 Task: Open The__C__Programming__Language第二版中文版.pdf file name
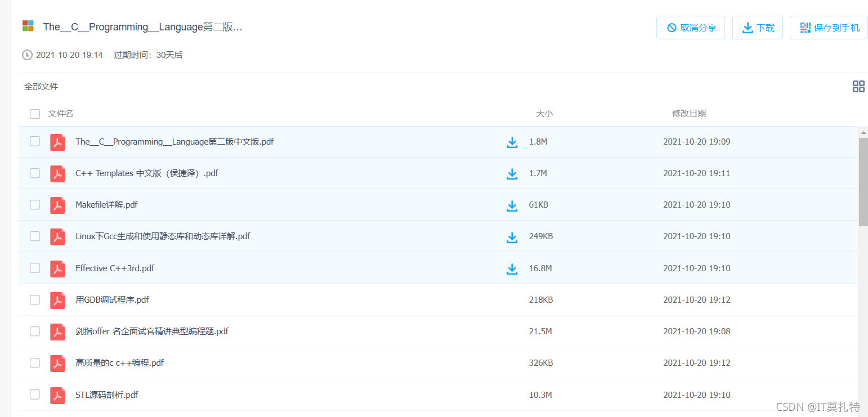point(175,142)
